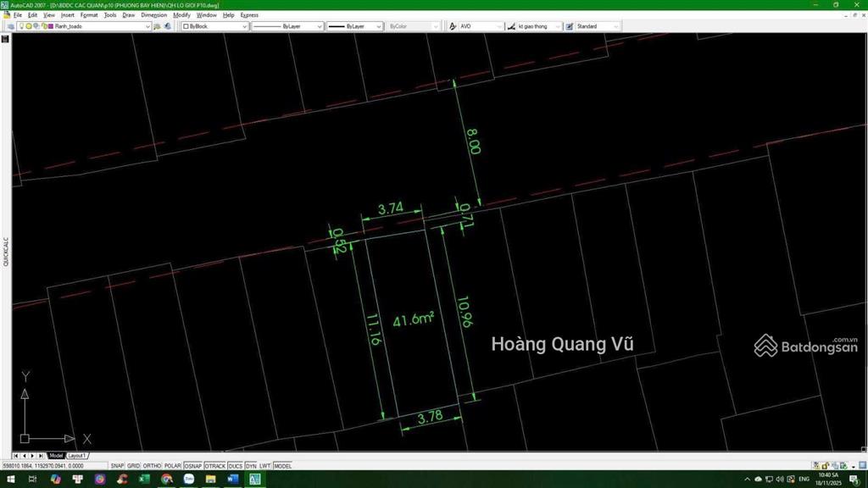Expand the status bar menu arrow

[853, 467]
